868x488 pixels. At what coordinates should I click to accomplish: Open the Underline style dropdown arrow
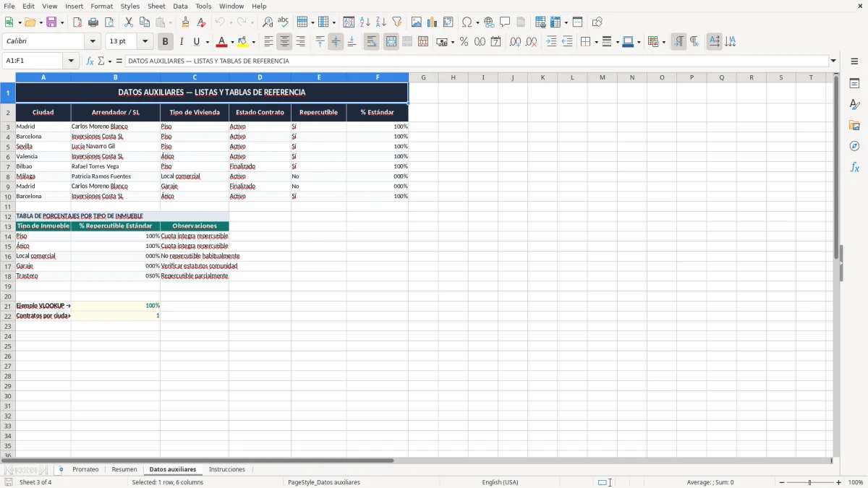(207, 42)
